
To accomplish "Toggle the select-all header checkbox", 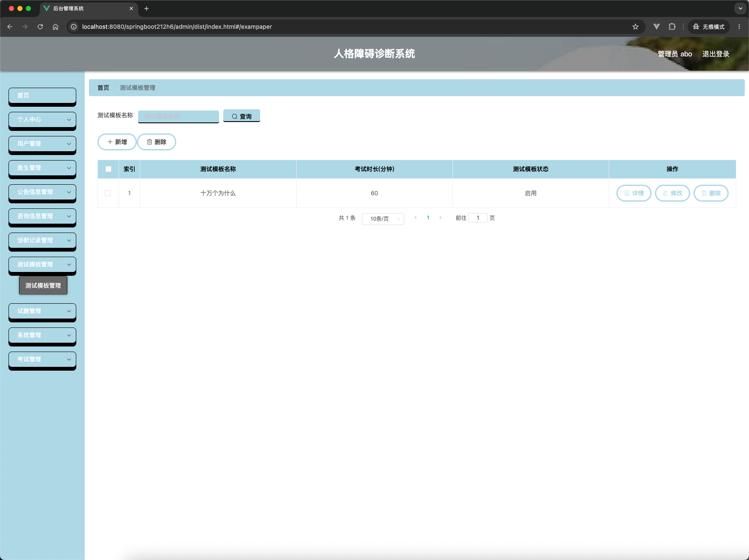I will pos(108,169).
